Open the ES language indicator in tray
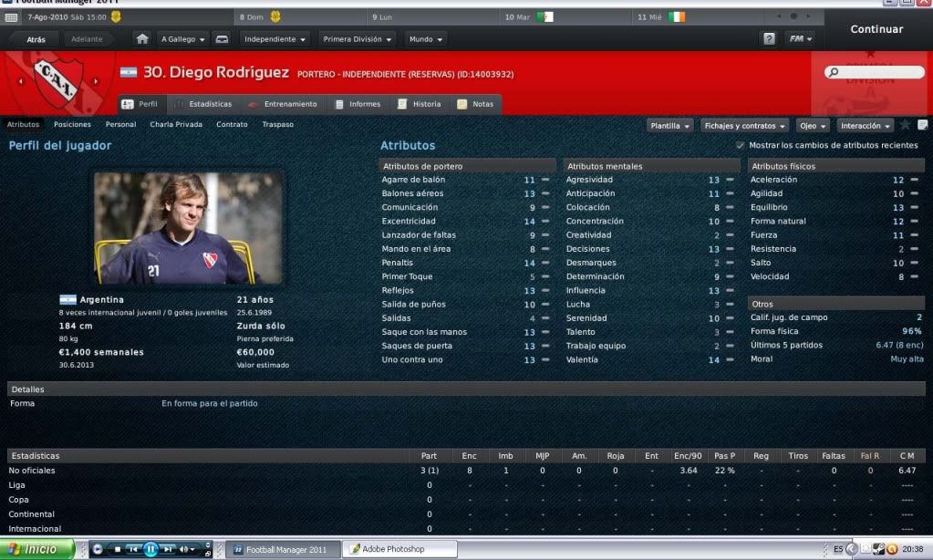This screenshot has width=933, height=560. coord(838,549)
